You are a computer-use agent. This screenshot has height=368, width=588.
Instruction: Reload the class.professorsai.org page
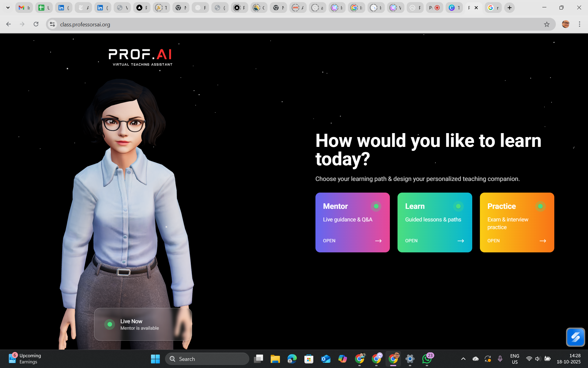pyautogui.click(x=36, y=24)
